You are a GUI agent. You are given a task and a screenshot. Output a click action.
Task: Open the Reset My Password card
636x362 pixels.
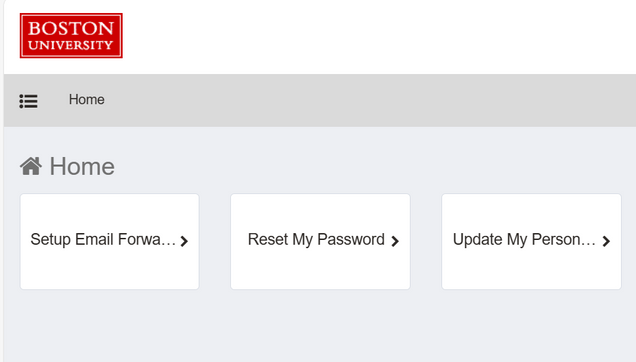pos(320,241)
